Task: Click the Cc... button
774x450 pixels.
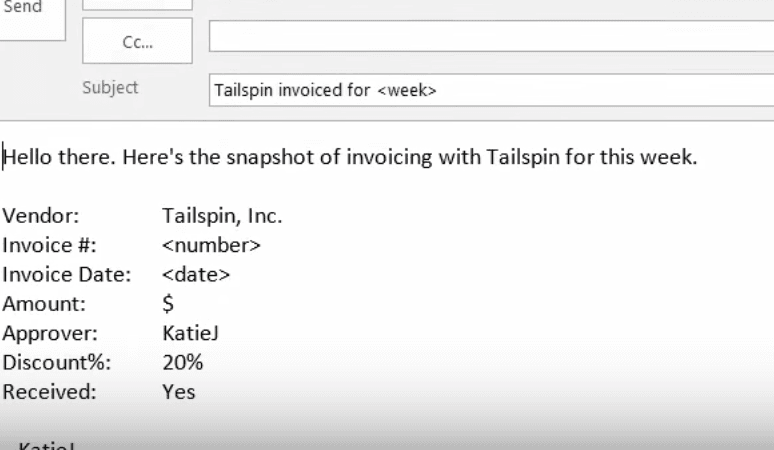Action: coord(137,41)
